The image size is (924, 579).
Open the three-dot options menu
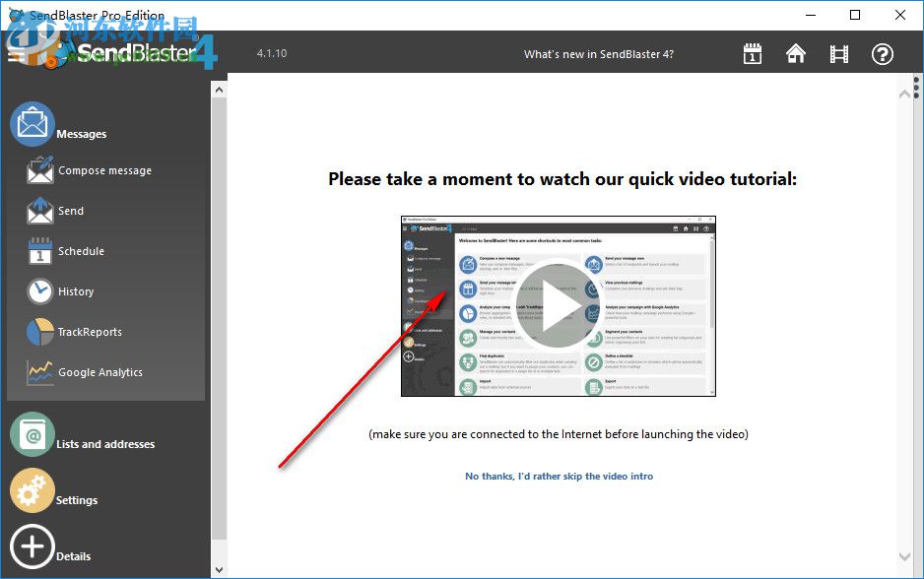click(916, 87)
